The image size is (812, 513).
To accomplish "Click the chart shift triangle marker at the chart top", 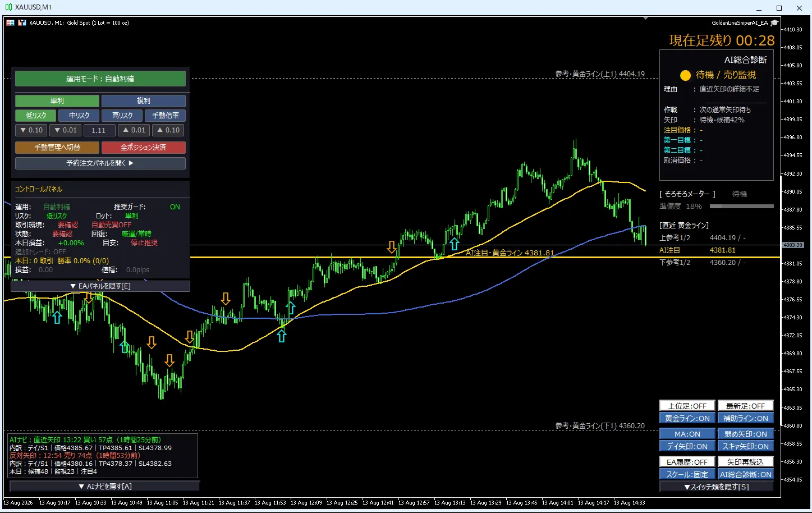I will click(x=645, y=19).
